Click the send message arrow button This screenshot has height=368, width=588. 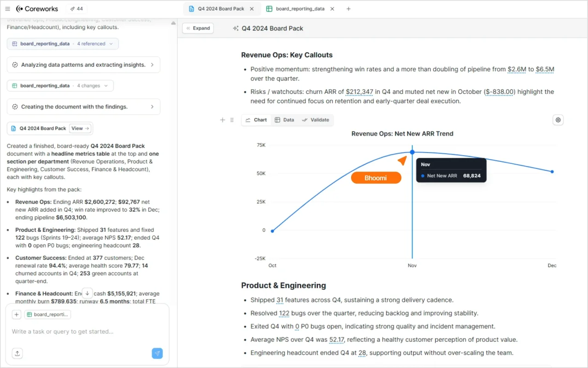pos(157,353)
